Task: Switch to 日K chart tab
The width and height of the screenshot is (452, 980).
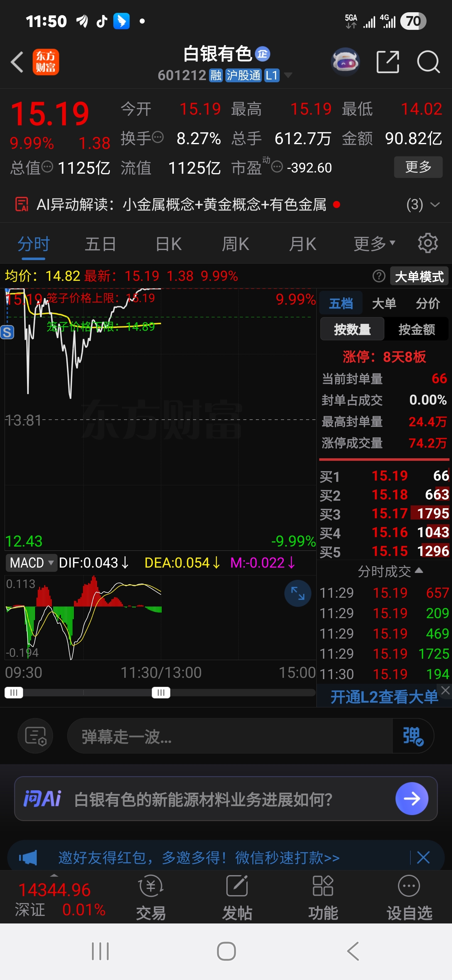Action: pyautogui.click(x=169, y=243)
